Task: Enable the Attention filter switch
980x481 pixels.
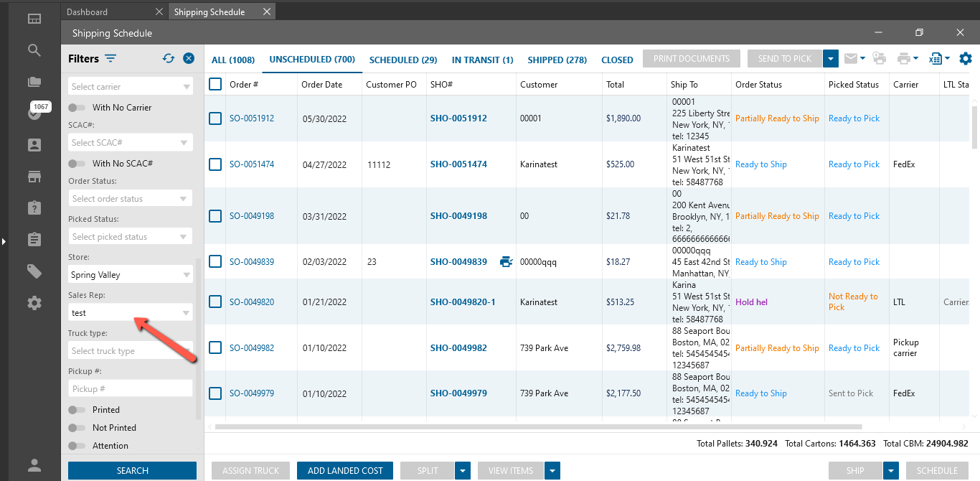Action: pyautogui.click(x=76, y=446)
